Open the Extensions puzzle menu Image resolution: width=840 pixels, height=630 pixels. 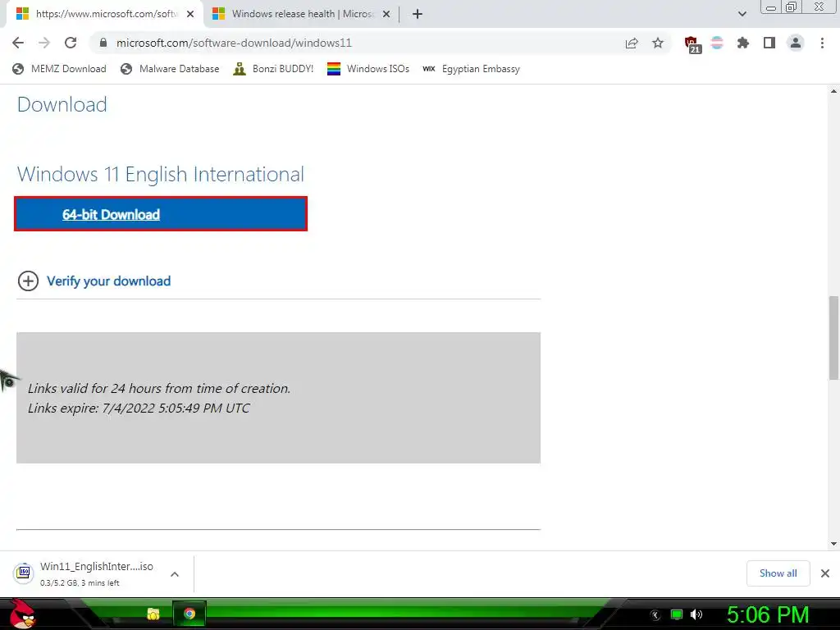tap(743, 43)
